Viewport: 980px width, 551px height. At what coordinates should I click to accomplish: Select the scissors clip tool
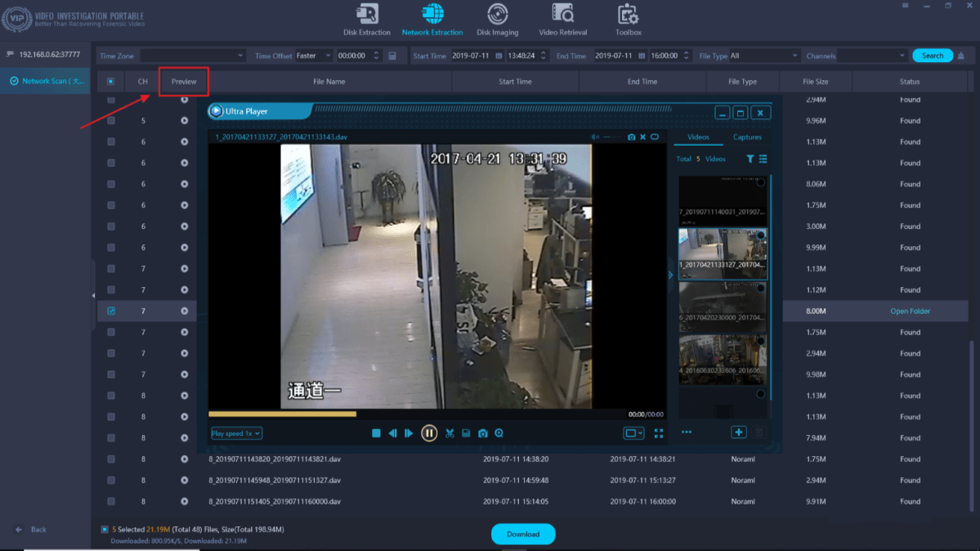(x=450, y=433)
